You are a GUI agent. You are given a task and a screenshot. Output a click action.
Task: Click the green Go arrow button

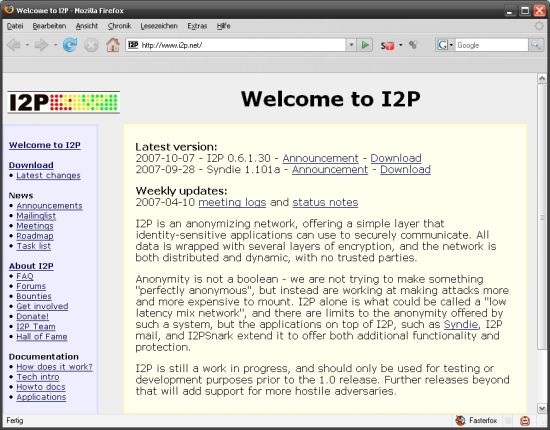(x=365, y=45)
